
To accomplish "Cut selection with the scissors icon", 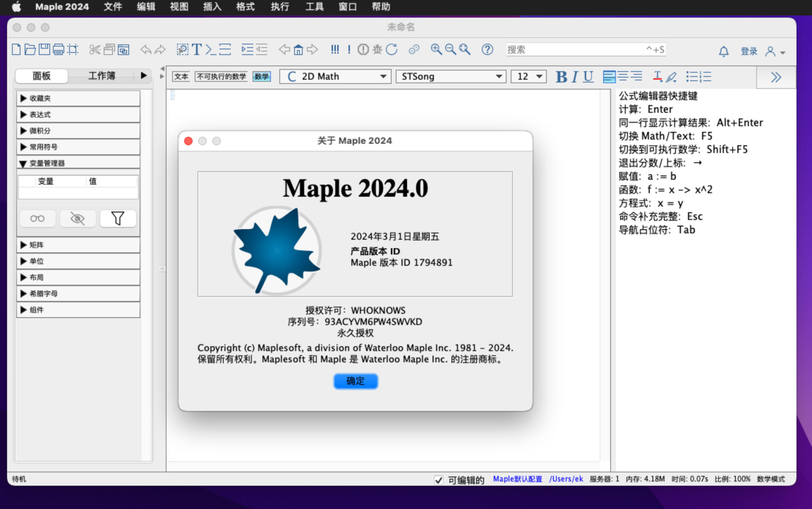I will [95, 49].
